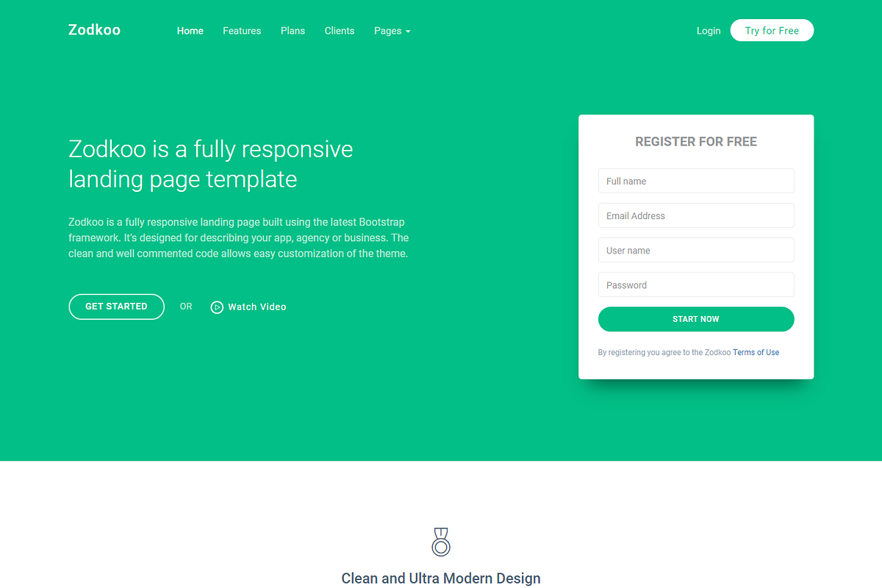Click the Email Address input field
This screenshot has height=588, width=882.
click(x=695, y=215)
